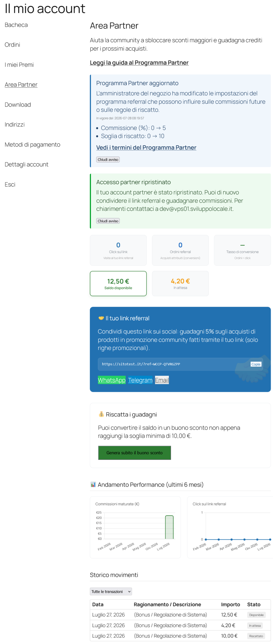The height and width of the screenshot is (644, 273).
Task: Share the referral link via WhatsApp
Action: [112, 380]
